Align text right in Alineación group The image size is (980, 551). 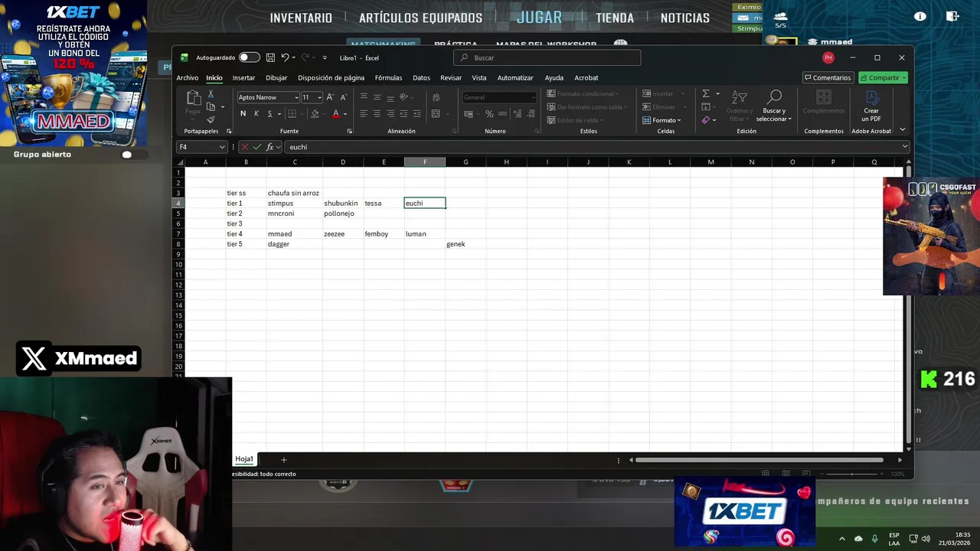tap(390, 113)
